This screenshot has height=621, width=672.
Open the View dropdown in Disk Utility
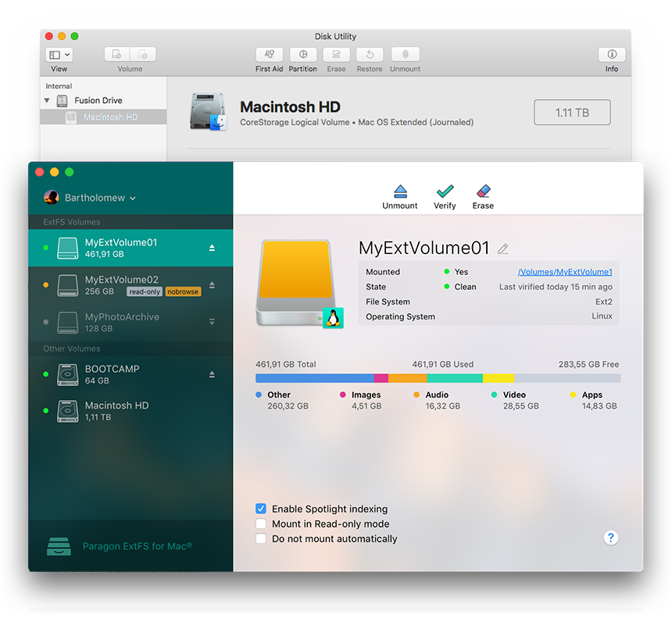59,55
